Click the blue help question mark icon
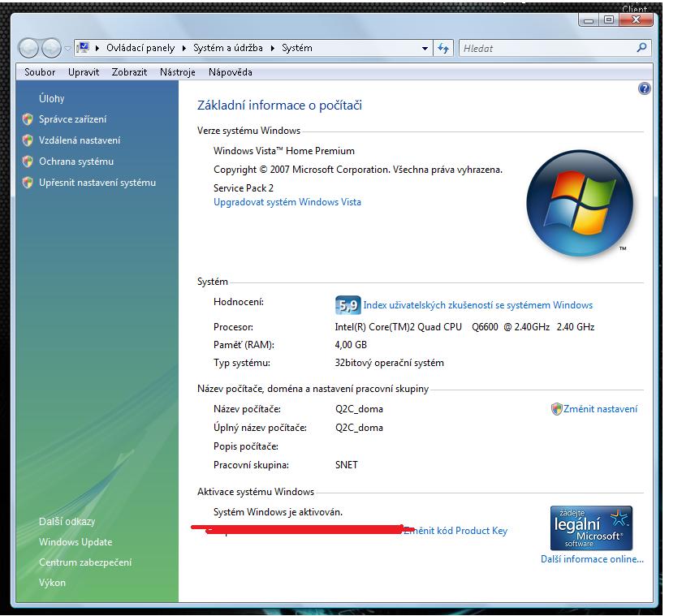Image resolution: width=682 pixels, height=616 pixels. pos(645,89)
